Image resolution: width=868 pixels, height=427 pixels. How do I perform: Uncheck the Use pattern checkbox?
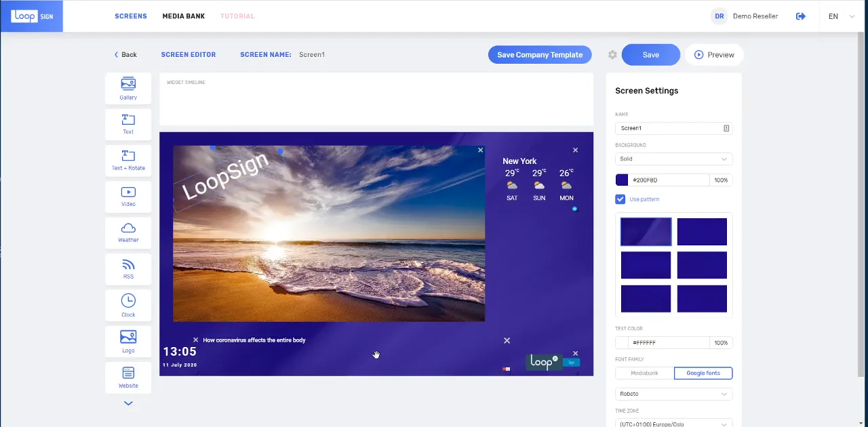620,199
